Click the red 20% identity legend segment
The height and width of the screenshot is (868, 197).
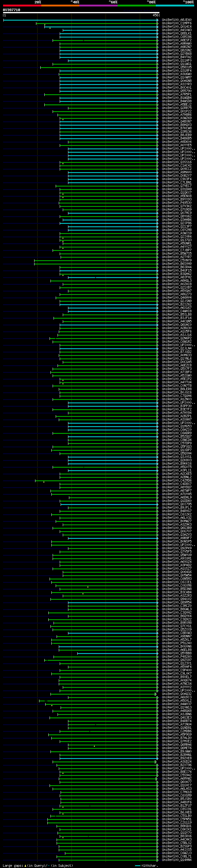(x=22, y=6)
